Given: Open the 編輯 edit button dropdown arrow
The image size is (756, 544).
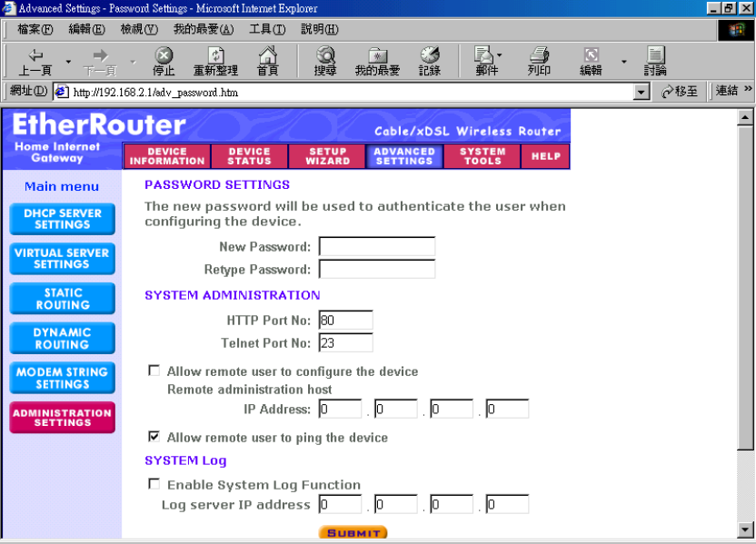Looking at the screenshot, I should pos(624,62).
